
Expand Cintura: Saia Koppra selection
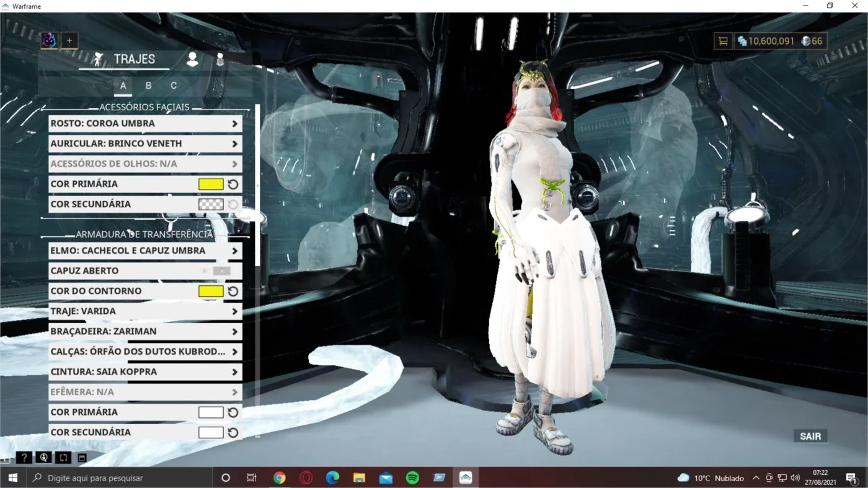[x=145, y=372]
